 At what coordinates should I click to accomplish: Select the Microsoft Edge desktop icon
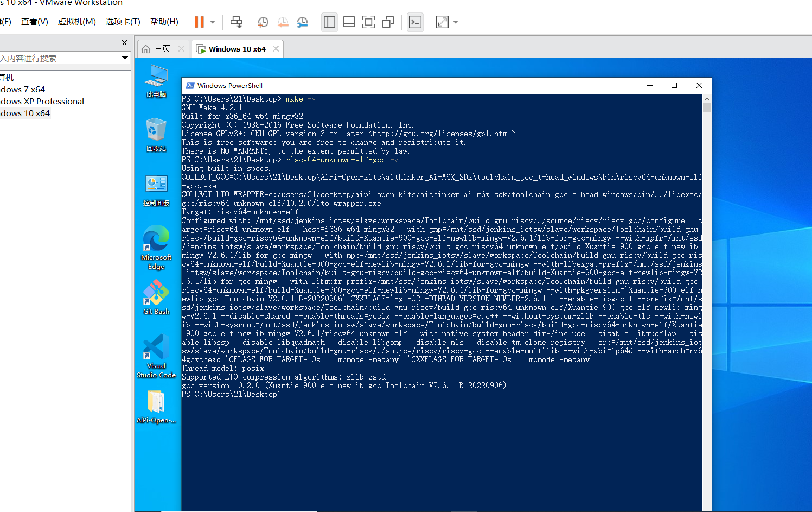click(156, 247)
